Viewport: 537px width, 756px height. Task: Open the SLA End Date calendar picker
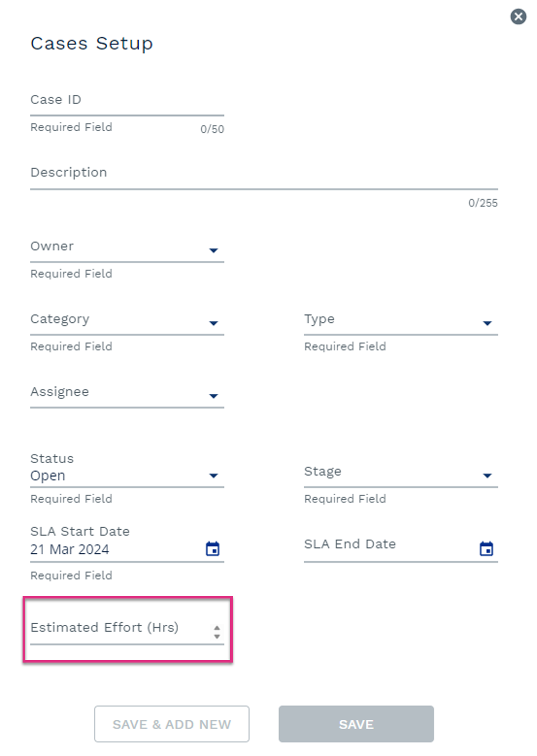[x=487, y=549]
